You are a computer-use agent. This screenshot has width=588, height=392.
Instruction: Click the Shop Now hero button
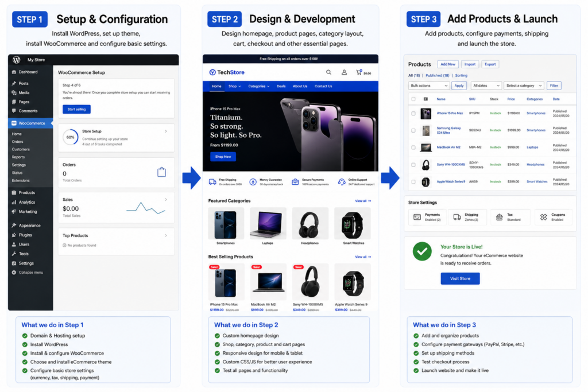pos(223,157)
